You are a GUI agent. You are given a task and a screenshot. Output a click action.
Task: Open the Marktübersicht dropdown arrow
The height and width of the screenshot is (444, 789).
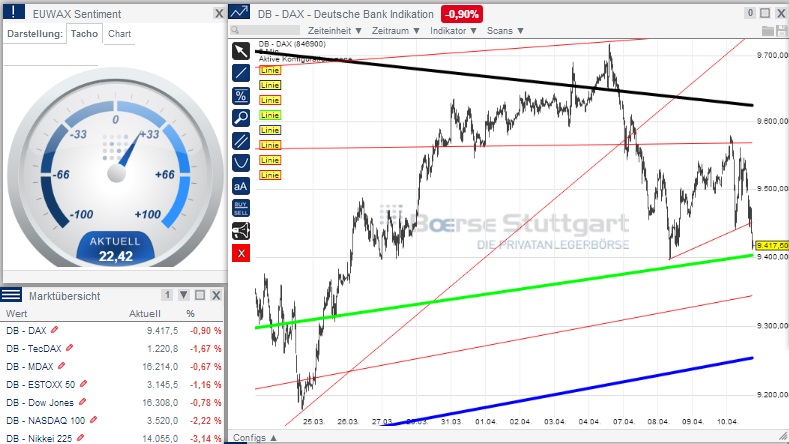coord(184,295)
